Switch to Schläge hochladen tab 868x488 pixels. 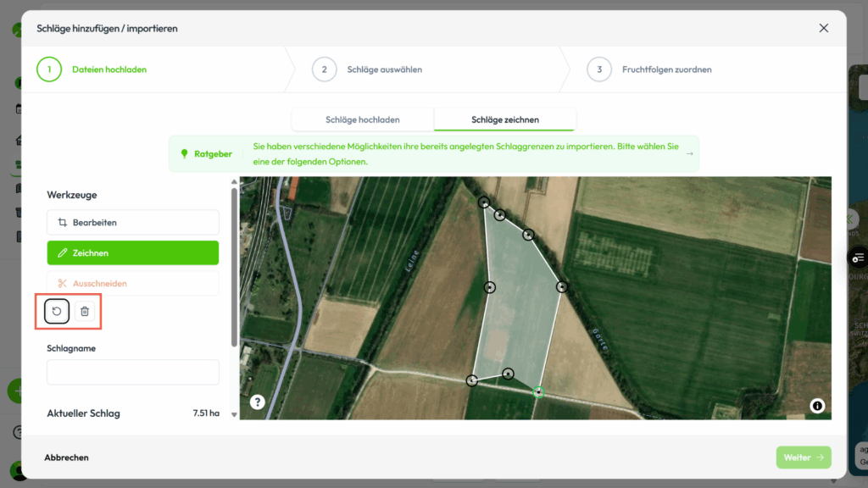click(x=362, y=119)
